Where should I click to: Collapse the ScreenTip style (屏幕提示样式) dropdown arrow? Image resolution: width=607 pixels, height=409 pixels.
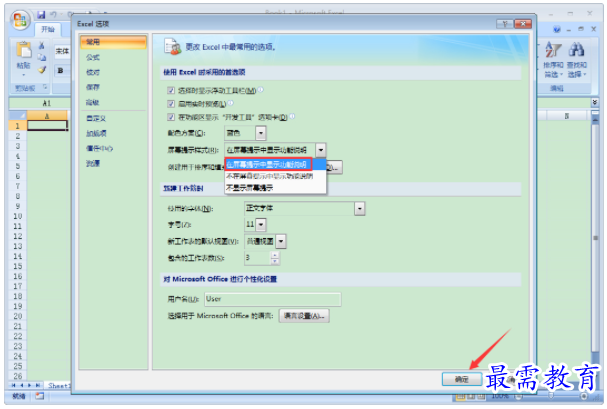pos(321,150)
